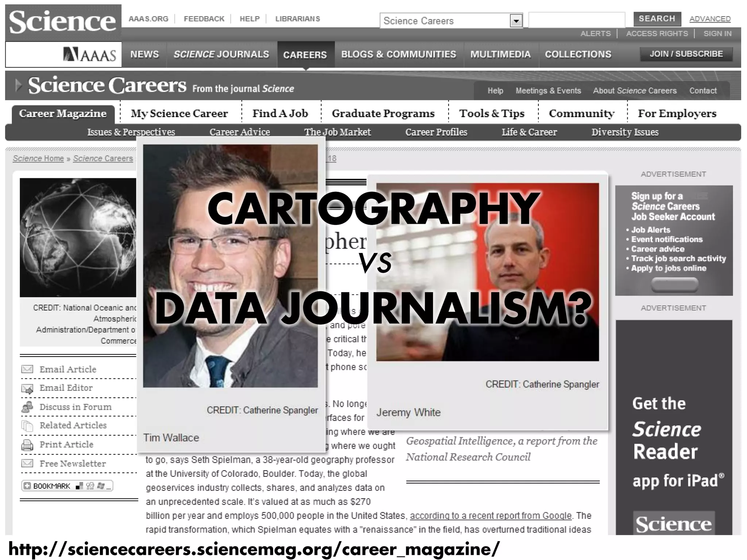
Task: Click the search text input field
Action: coord(577,20)
